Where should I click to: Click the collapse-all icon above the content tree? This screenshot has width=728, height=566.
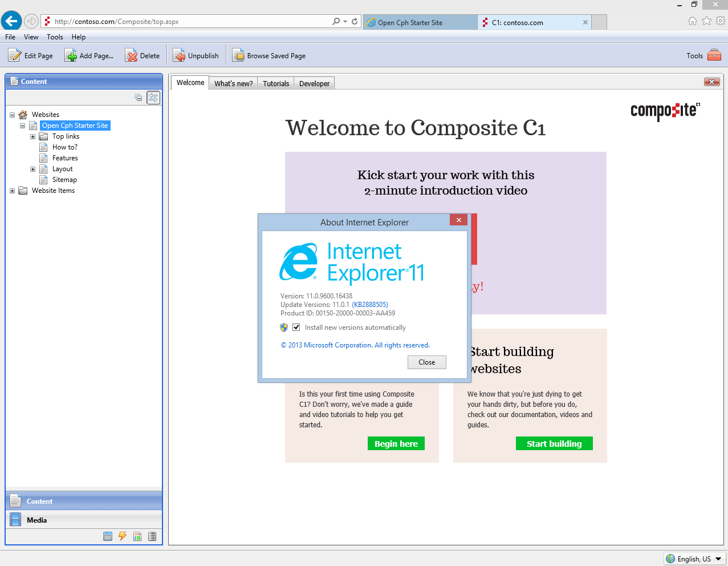coord(138,97)
